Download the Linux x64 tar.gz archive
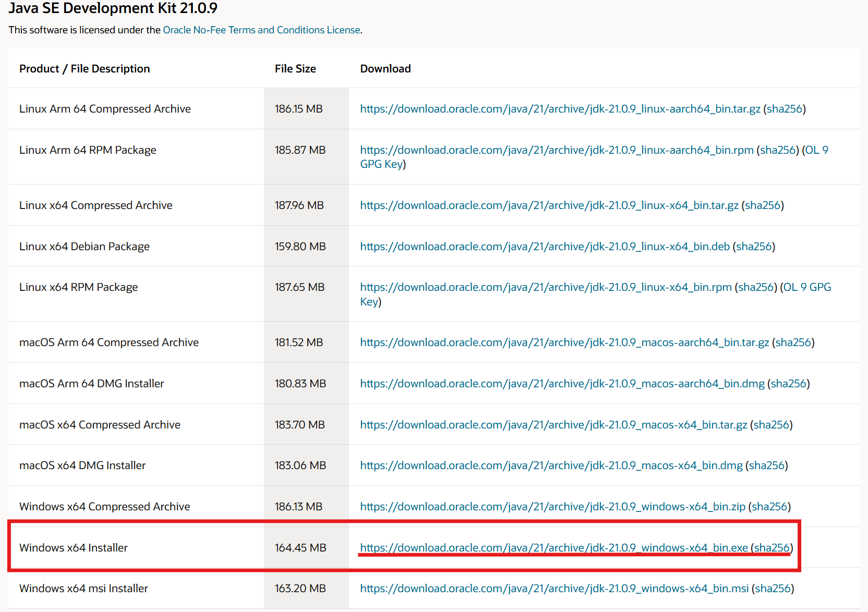 (x=549, y=205)
